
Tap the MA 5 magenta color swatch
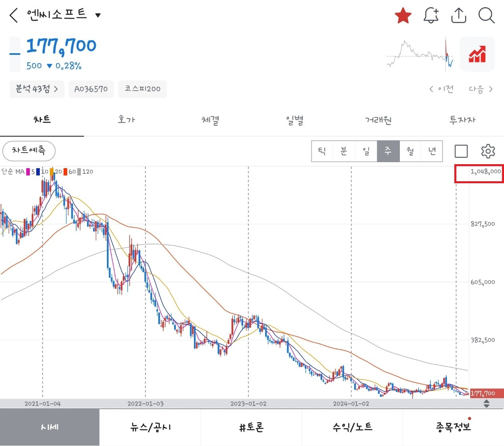[28, 172]
